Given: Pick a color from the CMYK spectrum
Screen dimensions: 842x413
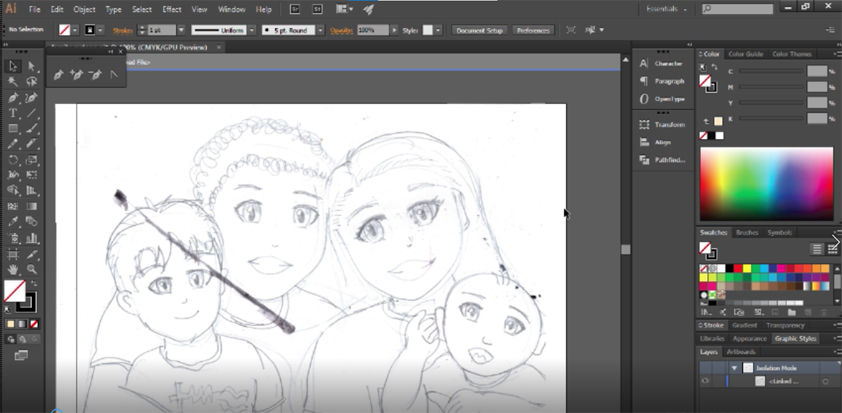Looking at the screenshot, I should click(x=766, y=183).
